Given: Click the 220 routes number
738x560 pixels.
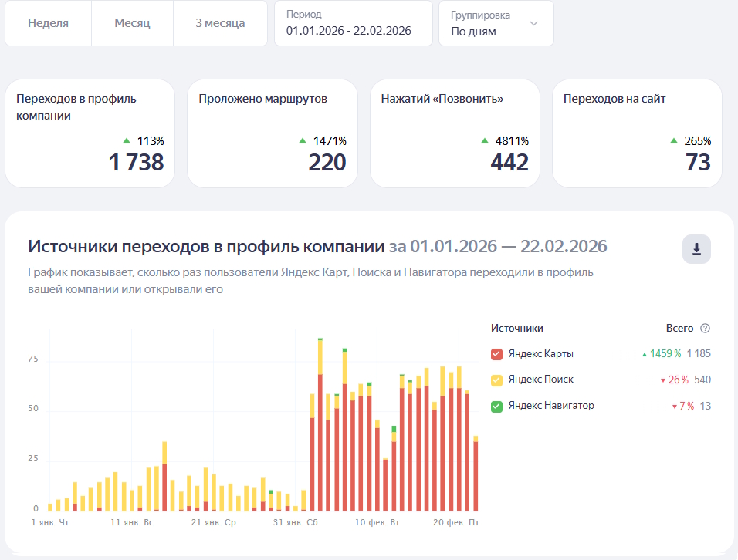Looking at the screenshot, I should tap(327, 162).
